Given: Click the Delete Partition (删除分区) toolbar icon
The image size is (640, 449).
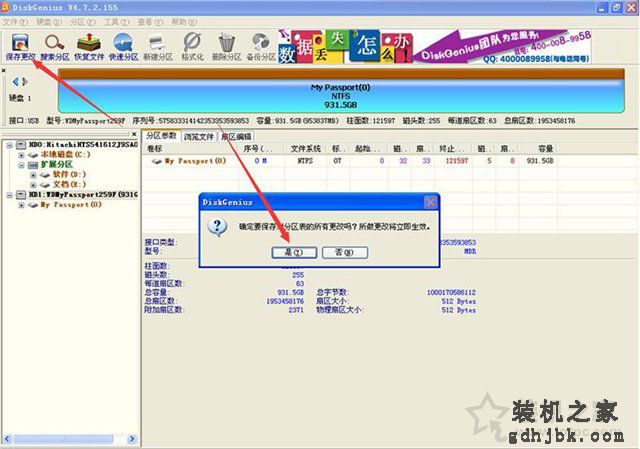Looking at the screenshot, I should coord(227,47).
